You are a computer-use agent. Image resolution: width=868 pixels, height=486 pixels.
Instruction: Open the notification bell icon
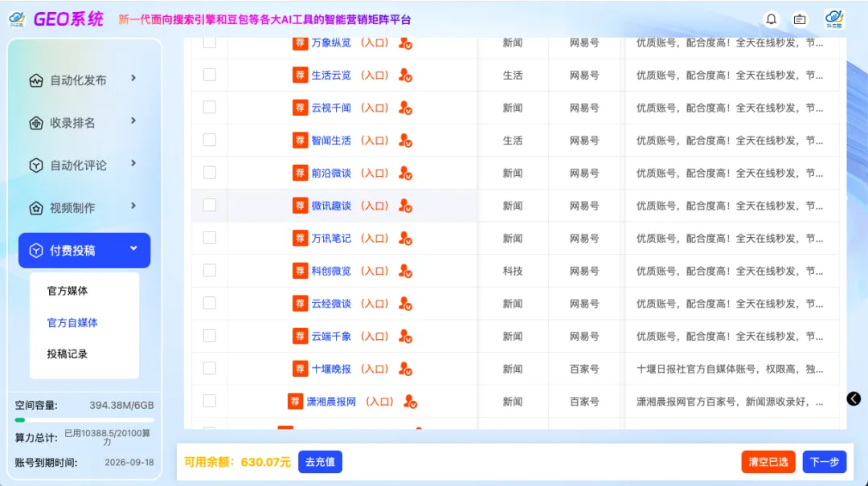771,19
